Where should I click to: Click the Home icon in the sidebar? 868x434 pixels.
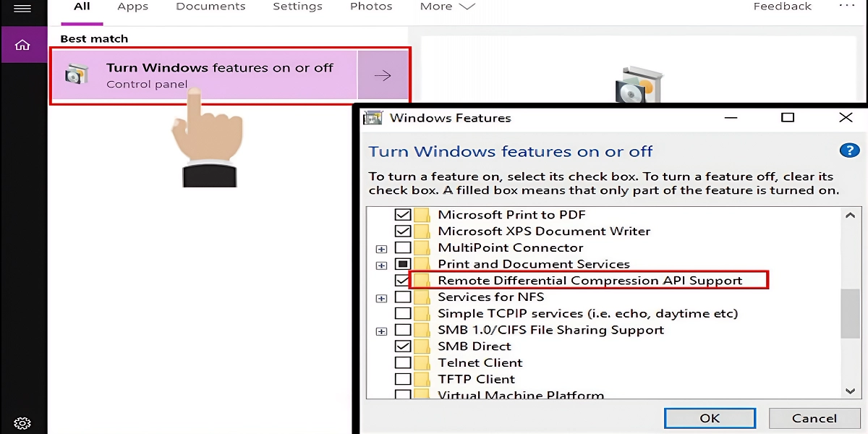22,45
